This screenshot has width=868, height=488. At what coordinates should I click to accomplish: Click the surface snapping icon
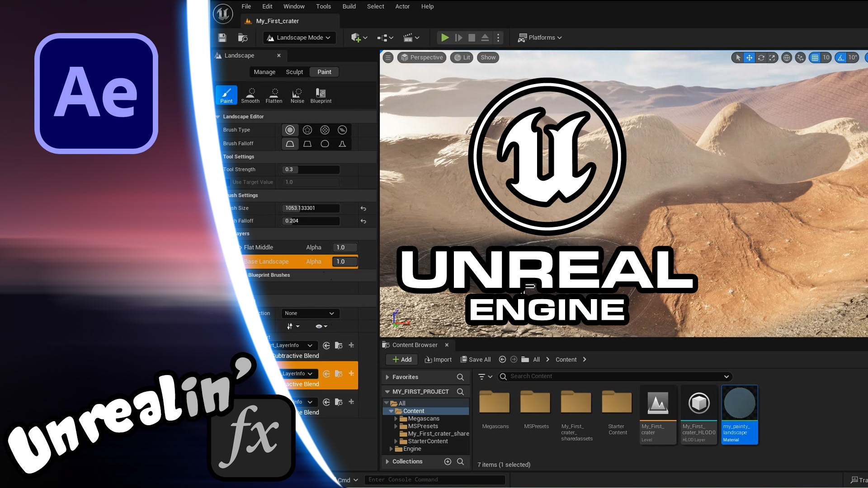[x=800, y=57]
